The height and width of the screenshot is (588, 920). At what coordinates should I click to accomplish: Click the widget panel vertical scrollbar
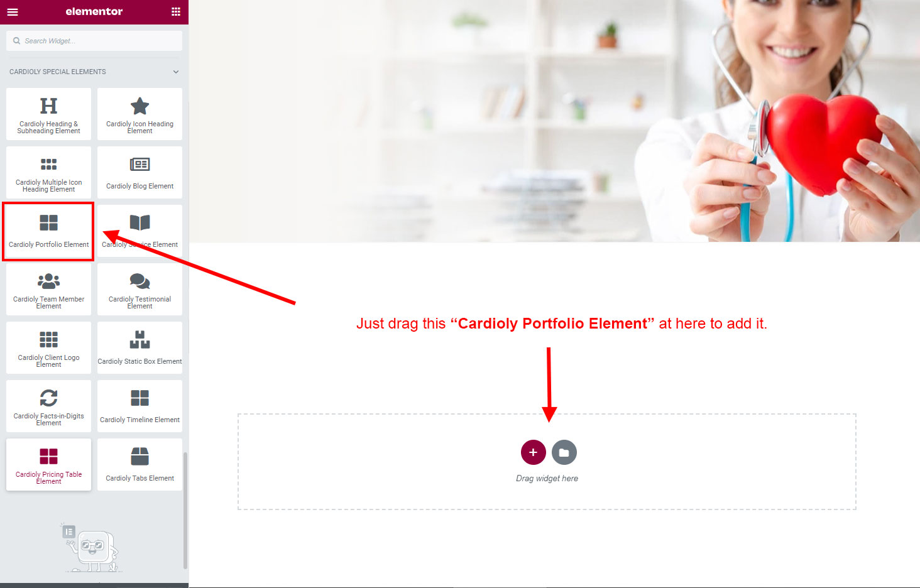tap(185, 510)
